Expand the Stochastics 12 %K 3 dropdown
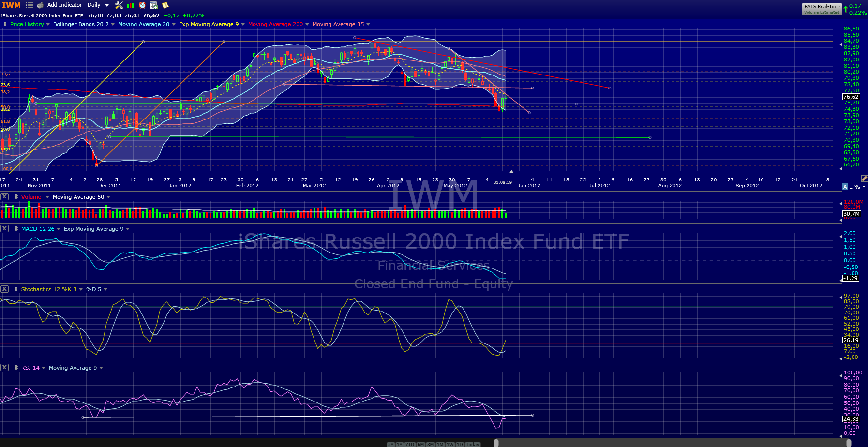The width and height of the screenshot is (868, 447). pos(81,290)
